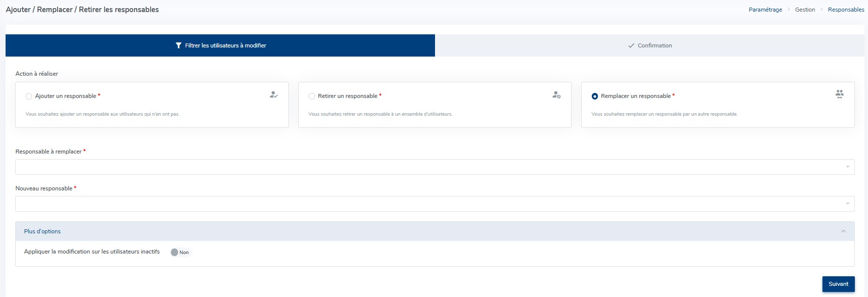Image resolution: width=868 pixels, height=297 pixels.
Task: Navigate to the Responsables breadcrumb link
Action: (846, 10)
